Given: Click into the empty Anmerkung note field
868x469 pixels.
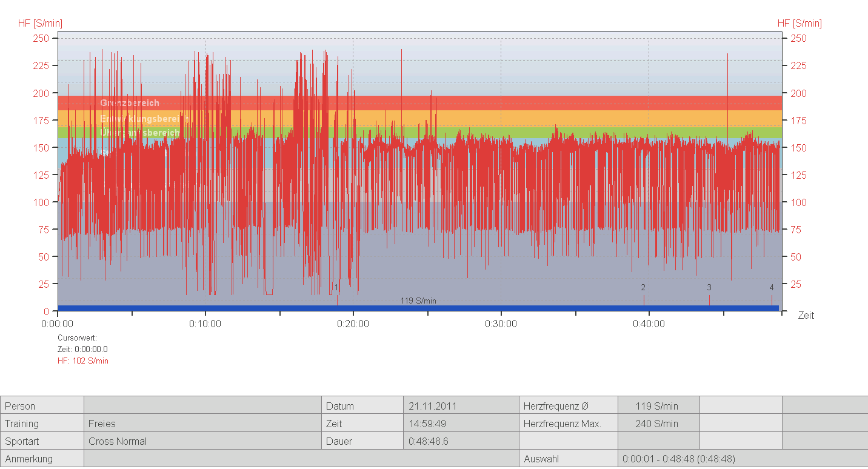Looking at the screenshot, I should click(301, 459).
